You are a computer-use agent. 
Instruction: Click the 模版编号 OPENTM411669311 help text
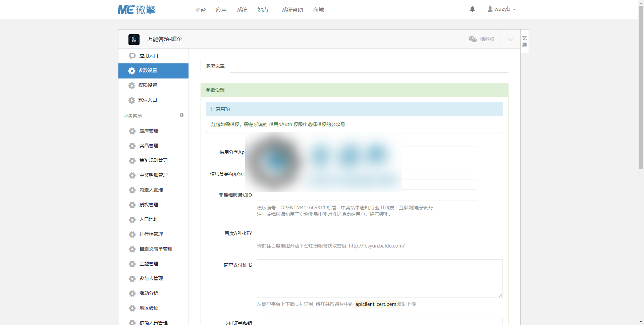345,208
